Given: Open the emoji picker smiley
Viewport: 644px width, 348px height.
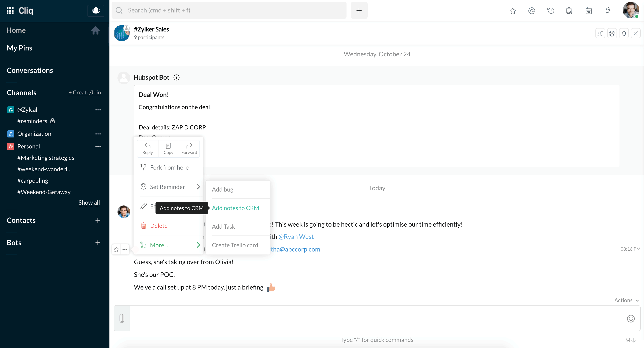Looking at the screenshot, I should [630, 318].
